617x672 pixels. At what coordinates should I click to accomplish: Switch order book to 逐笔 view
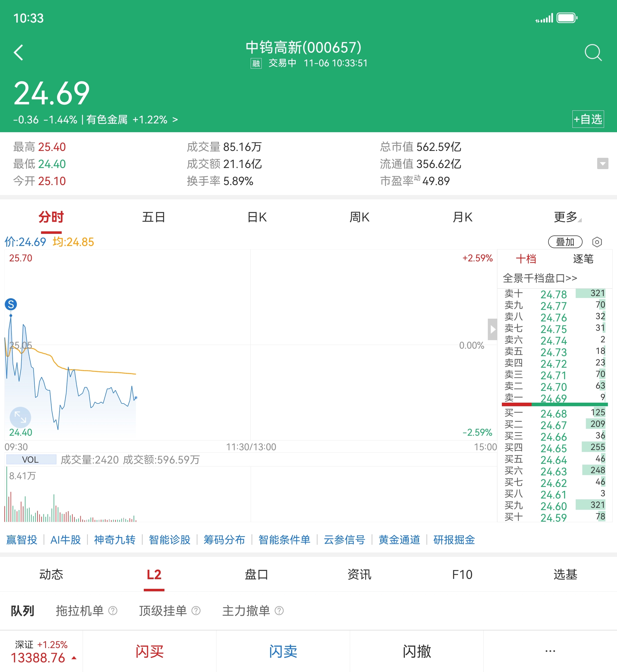[583, 259]
